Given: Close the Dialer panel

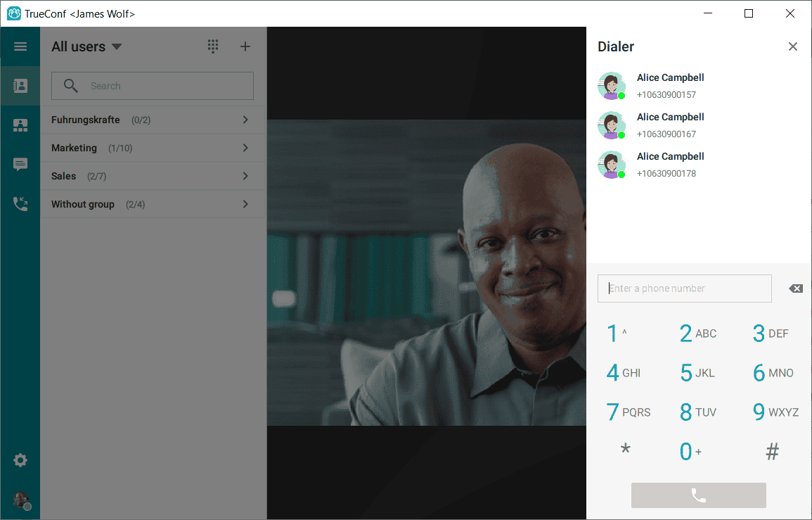Looking at the screenshot, I should (792, 46).
